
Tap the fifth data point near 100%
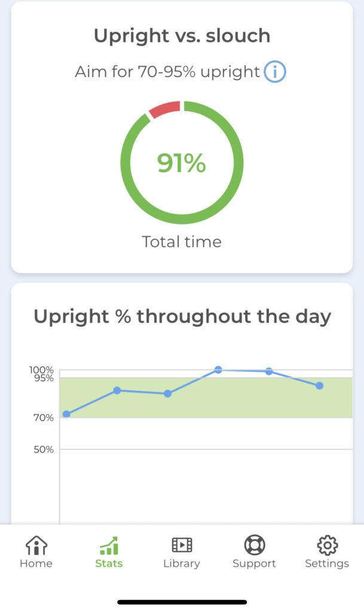(x=269, y=371)
